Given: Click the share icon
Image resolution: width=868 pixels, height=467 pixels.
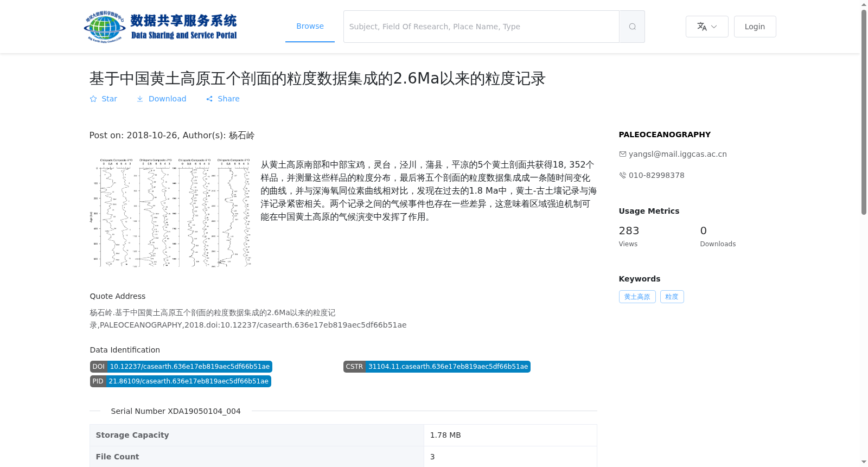Looking at the screenshot, I should click(x=209, y=99).
